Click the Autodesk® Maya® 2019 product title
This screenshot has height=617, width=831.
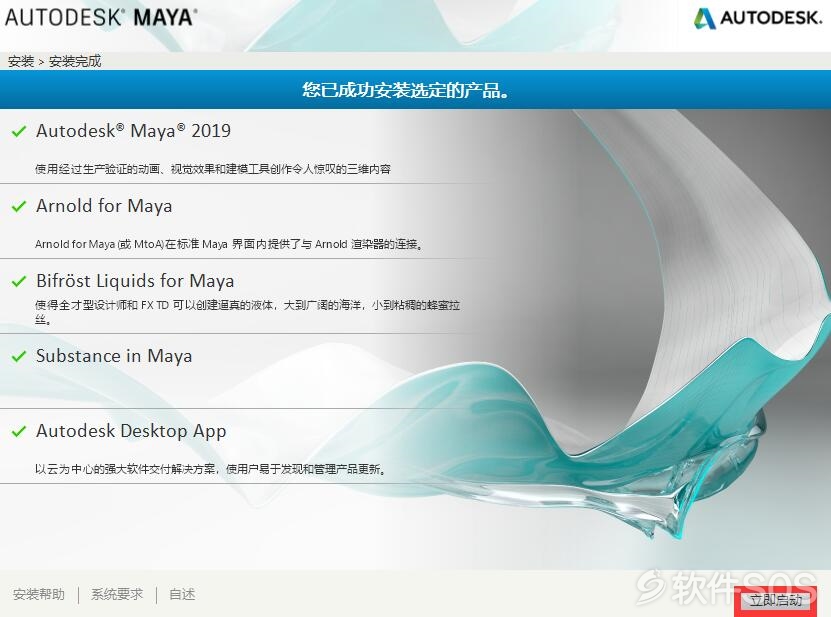pos(134,130)
